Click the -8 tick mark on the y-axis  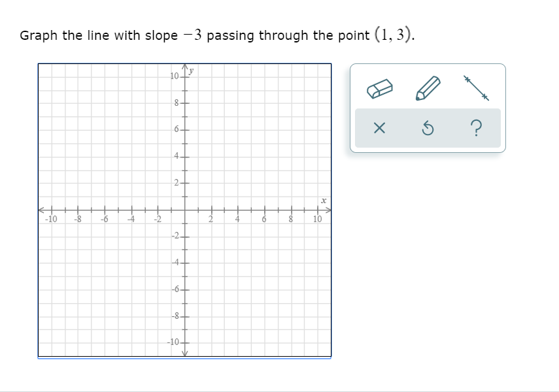click(x=185, y=318)
